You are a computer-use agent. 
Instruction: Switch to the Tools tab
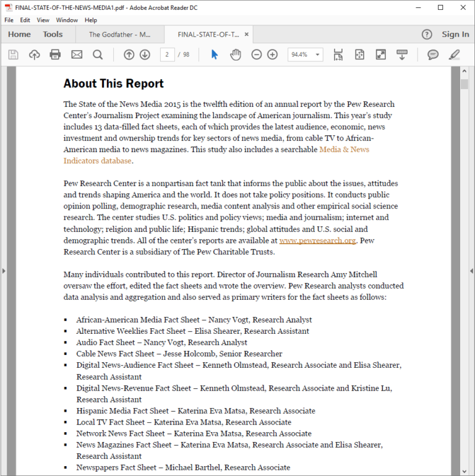click(53, 34)
